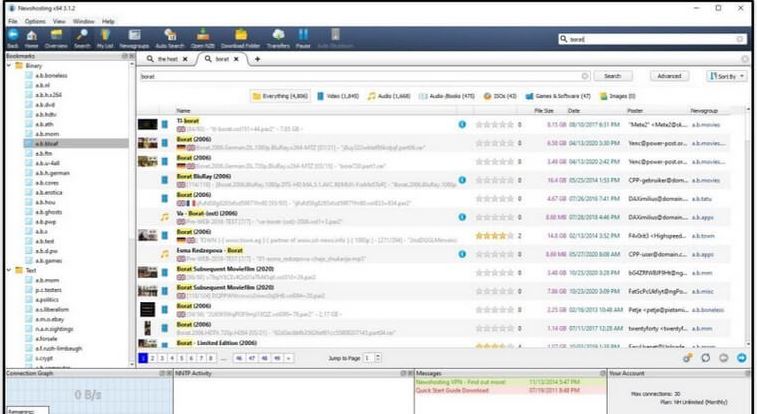
Task: Filter results by Images category
Action: pos(617,96)
